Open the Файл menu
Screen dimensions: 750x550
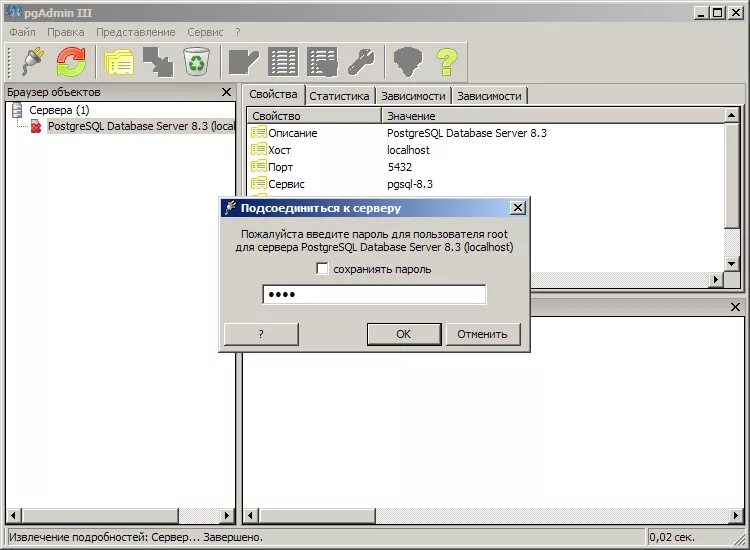coord(22,32)
